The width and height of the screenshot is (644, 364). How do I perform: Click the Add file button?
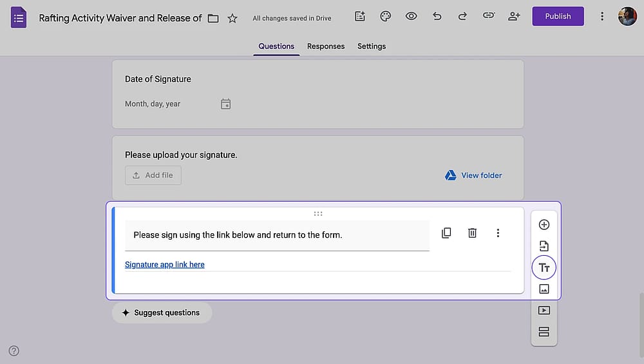click(x=153, y=175)
